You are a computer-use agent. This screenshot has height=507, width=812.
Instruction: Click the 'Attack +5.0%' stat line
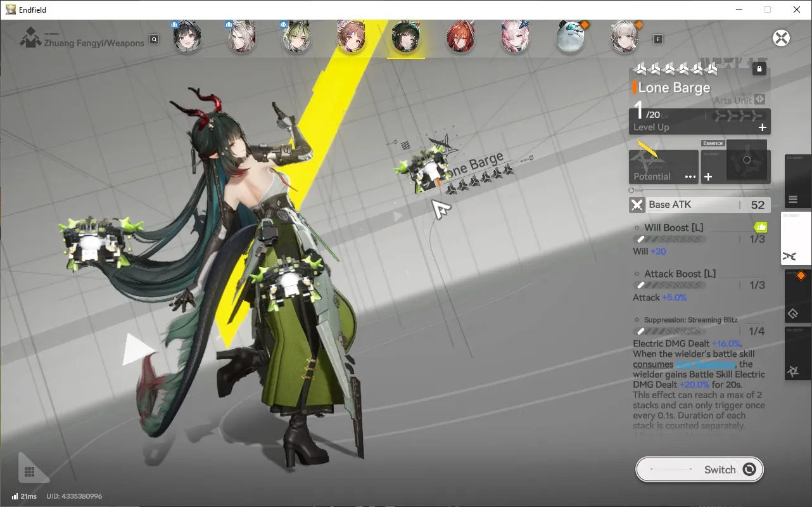tap(660, 298)
